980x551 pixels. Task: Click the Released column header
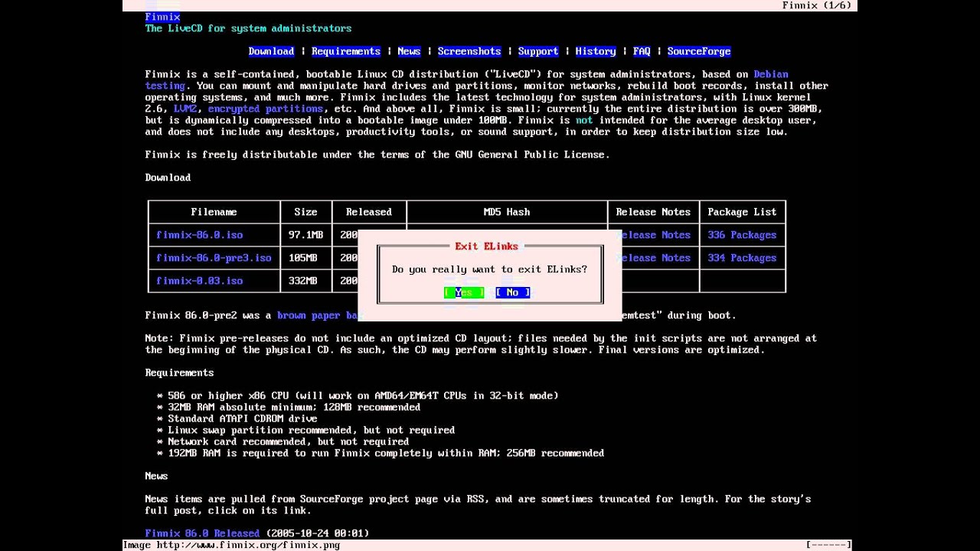[x=368, y=212]
